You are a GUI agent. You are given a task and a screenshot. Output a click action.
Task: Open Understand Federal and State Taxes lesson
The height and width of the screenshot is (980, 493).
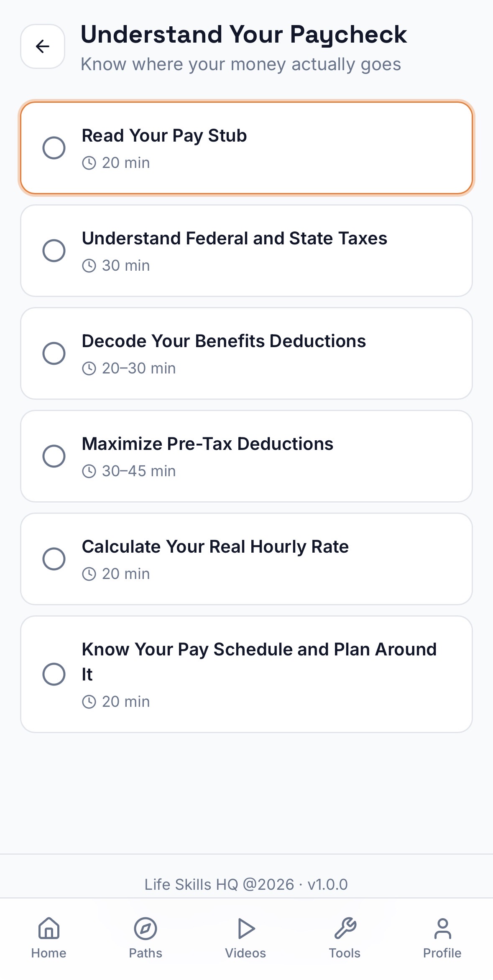pyautogui.click(x=247, y=251)
